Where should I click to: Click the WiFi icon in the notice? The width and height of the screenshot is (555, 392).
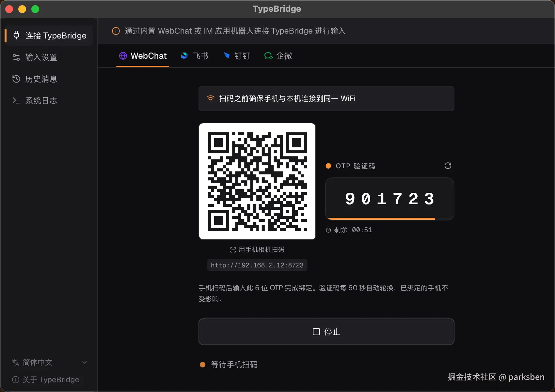(211, 98)
